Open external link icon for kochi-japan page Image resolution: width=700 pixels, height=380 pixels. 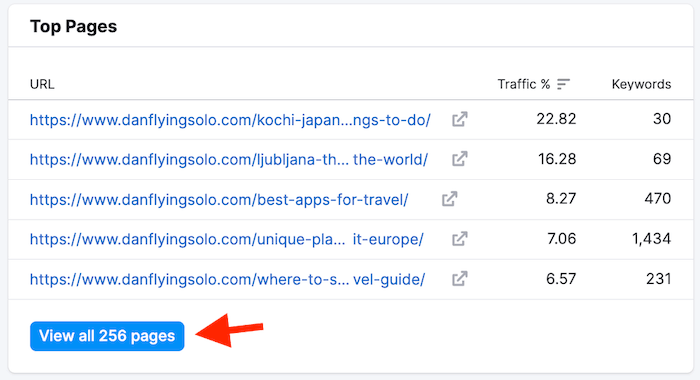point(459,119)
